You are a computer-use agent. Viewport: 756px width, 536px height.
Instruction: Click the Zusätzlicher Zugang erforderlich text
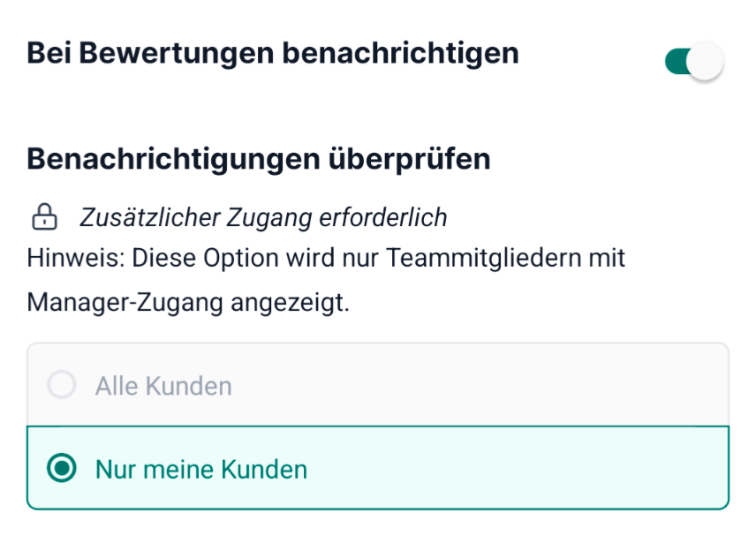coord(263,217)
